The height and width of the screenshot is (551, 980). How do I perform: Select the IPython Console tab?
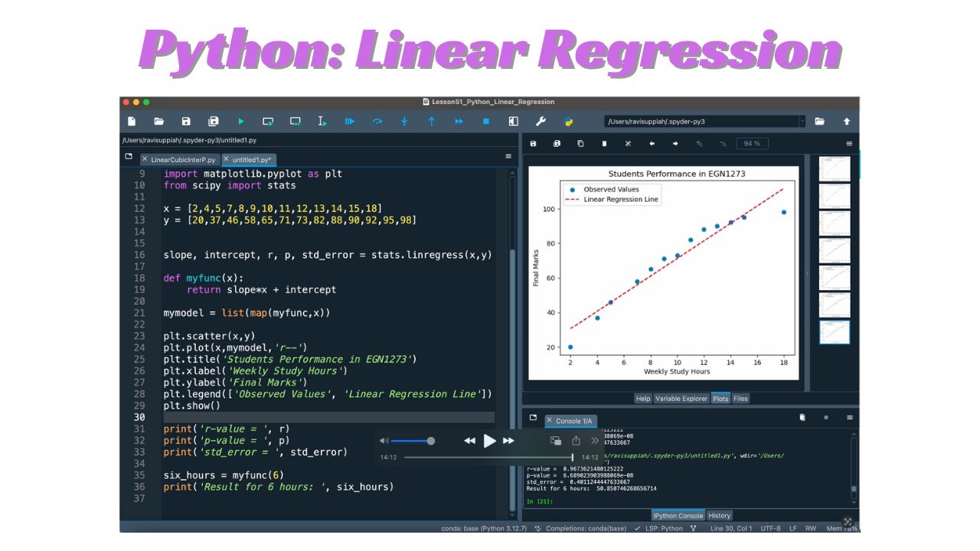click(678, 515)
